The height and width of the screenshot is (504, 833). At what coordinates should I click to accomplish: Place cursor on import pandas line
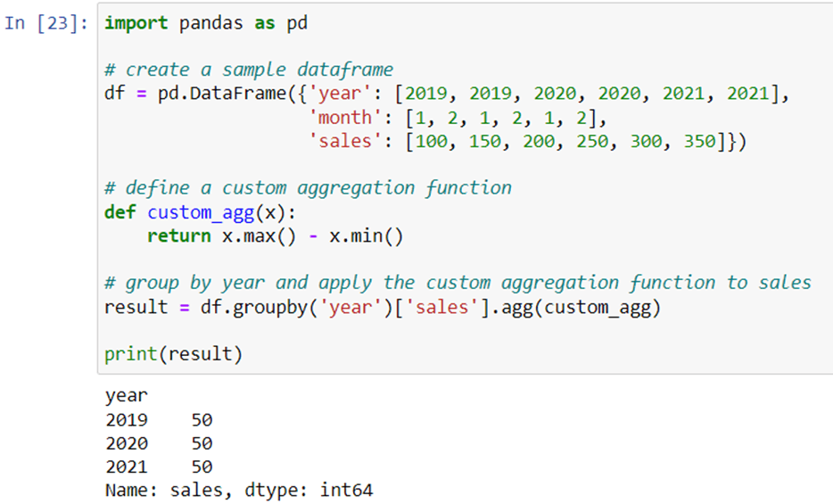click(x=206, y=23)
